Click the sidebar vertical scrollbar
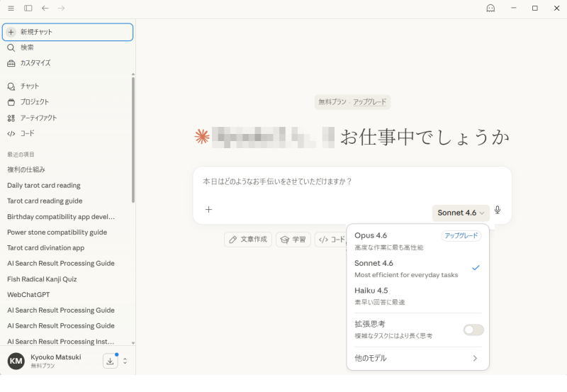This screenshot has height=392, width=567. click(133, 142)
